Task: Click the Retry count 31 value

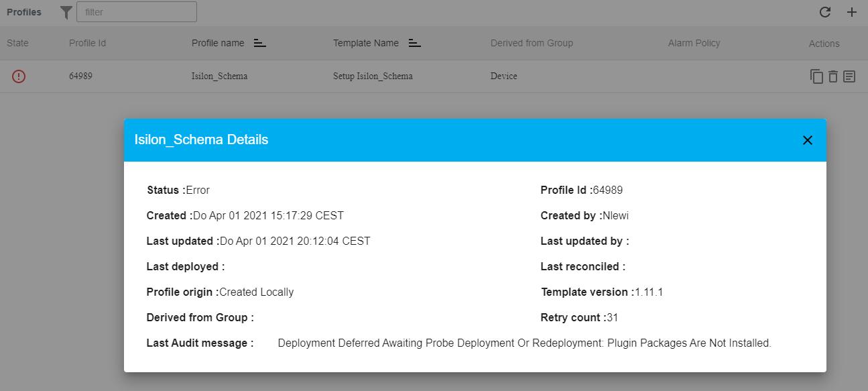Action: 613,317
